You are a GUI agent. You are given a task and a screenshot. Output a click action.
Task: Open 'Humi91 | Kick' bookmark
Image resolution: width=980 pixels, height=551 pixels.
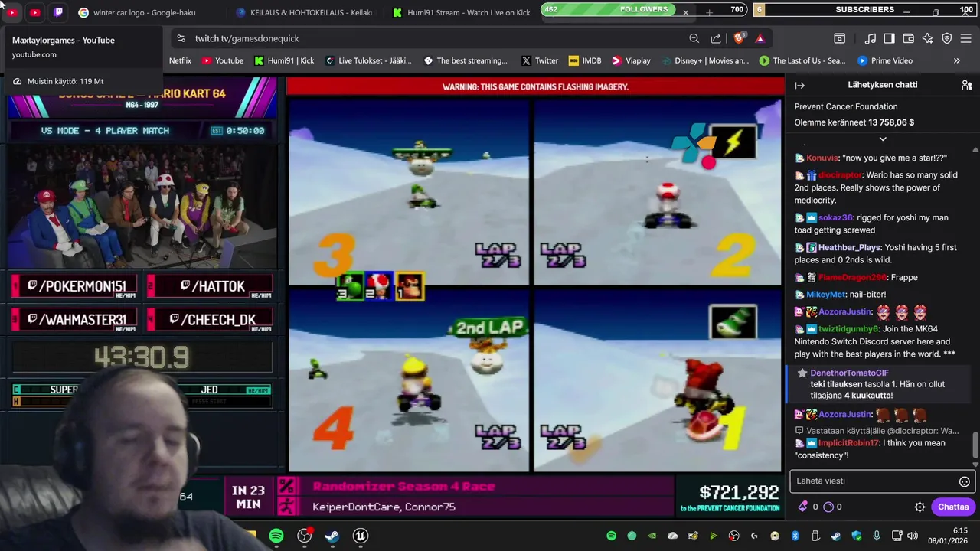284,60
